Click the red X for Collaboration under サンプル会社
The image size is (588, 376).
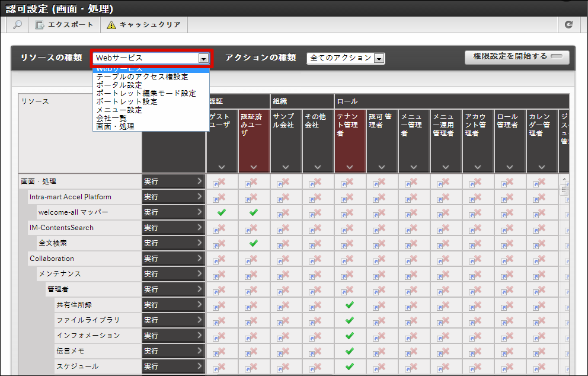pyautogui.click(x=286, y=259)
